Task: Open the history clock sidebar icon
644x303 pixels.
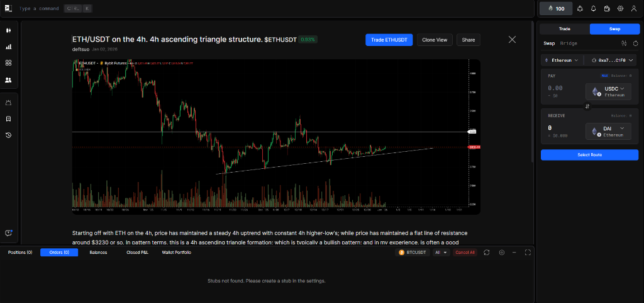Action: [x=8, y=135]
